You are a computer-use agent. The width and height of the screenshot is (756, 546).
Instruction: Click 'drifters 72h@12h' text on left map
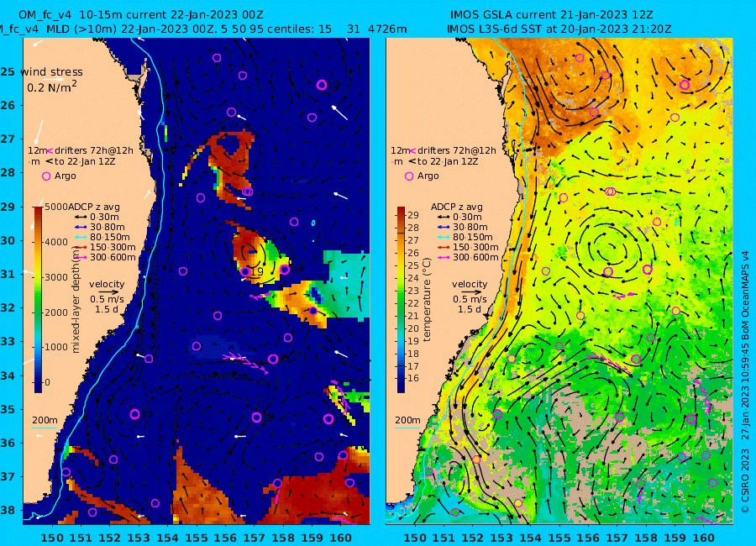(x=94, y=150)
